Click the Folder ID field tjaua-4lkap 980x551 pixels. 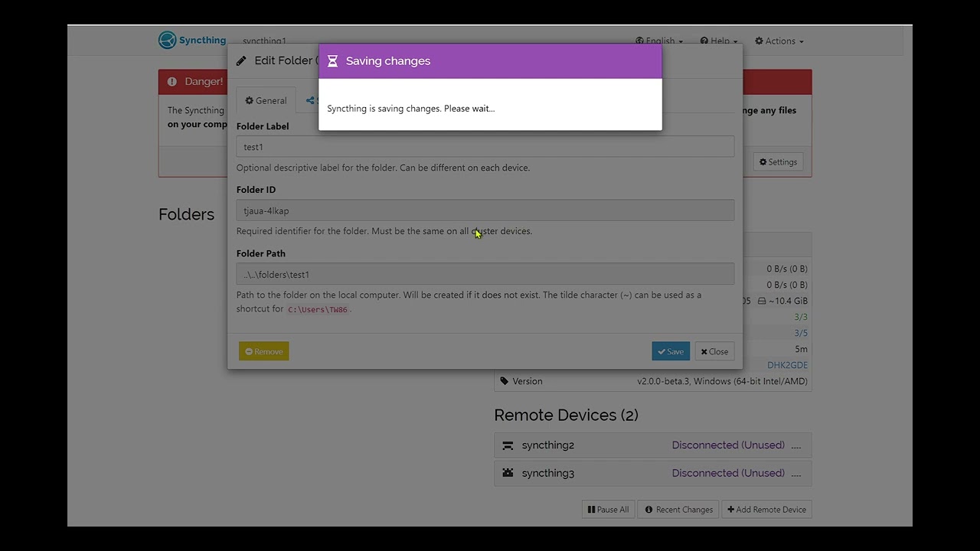point(485,210)
